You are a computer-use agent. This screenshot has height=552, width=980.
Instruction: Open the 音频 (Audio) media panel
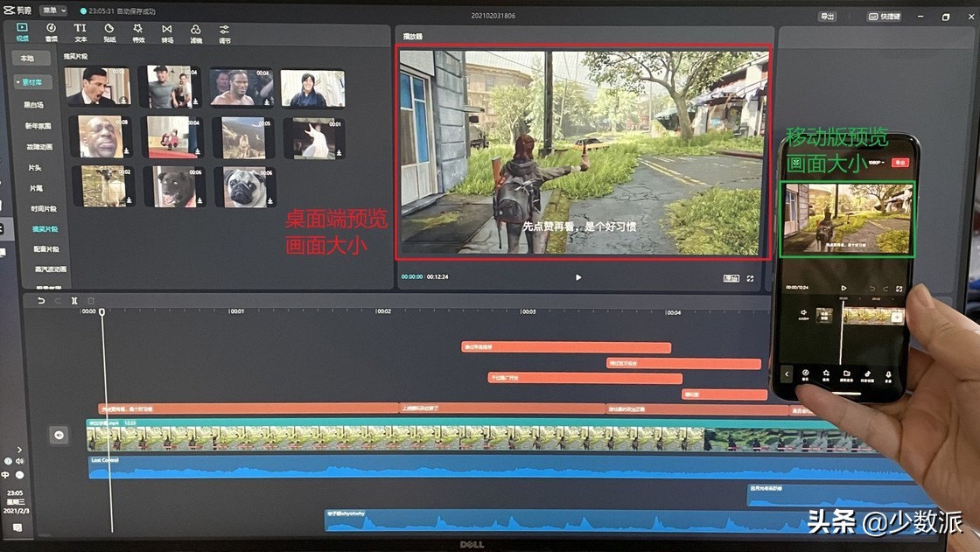pos(50,32)
